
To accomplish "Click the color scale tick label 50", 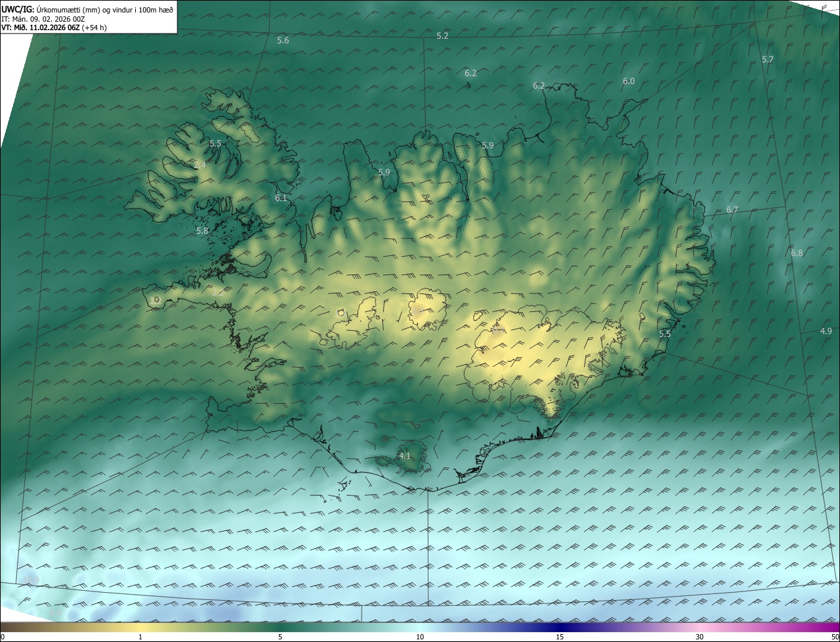I will (x=835, y=637).
